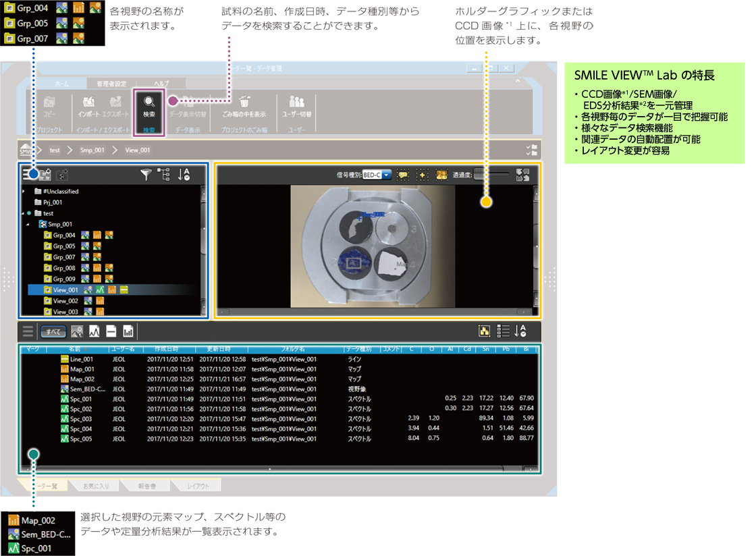The width and height of the screenshot is (756, 556).
Task: Open the 管理者設定 ribbon tab
Action: (x=111, y=84)
